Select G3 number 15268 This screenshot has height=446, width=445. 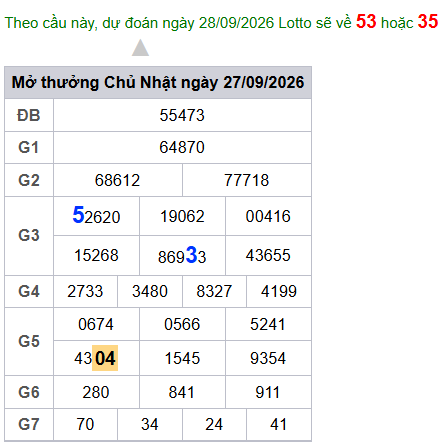tap(96, 255)
